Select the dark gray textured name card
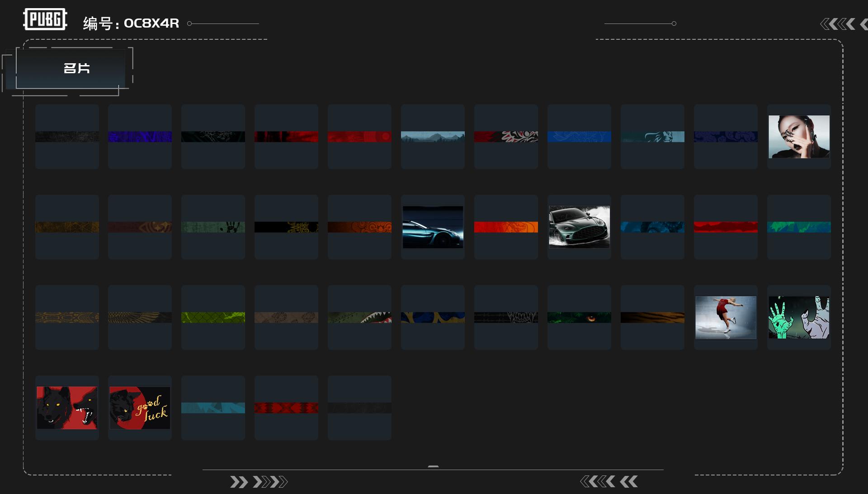 67,136
